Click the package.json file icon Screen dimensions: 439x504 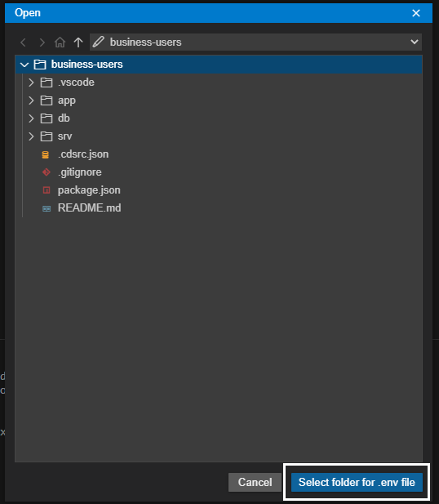[x=47, y=190]
